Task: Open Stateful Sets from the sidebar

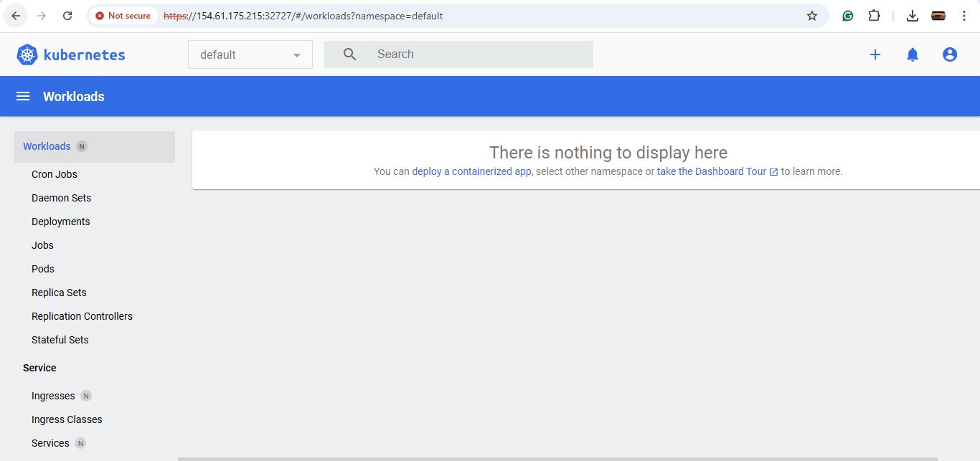Action: coord(60,340)
